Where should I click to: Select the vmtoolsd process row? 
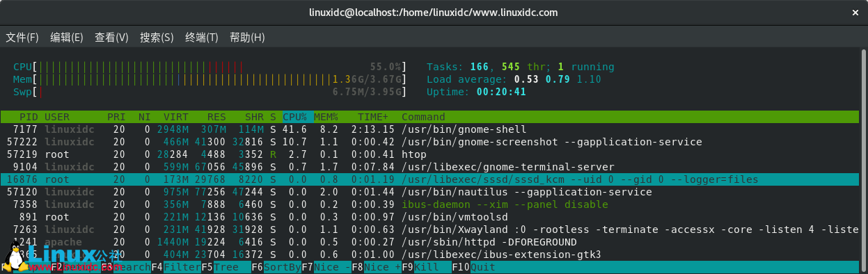430,217
